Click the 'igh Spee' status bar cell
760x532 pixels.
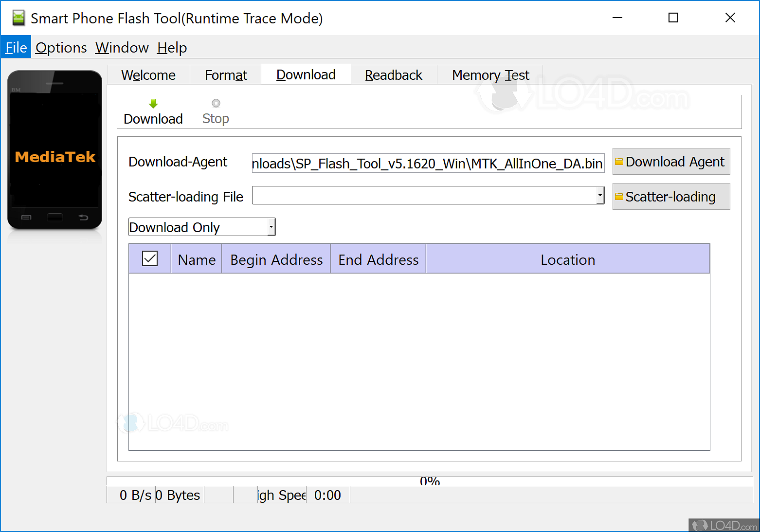click(282, 495)
